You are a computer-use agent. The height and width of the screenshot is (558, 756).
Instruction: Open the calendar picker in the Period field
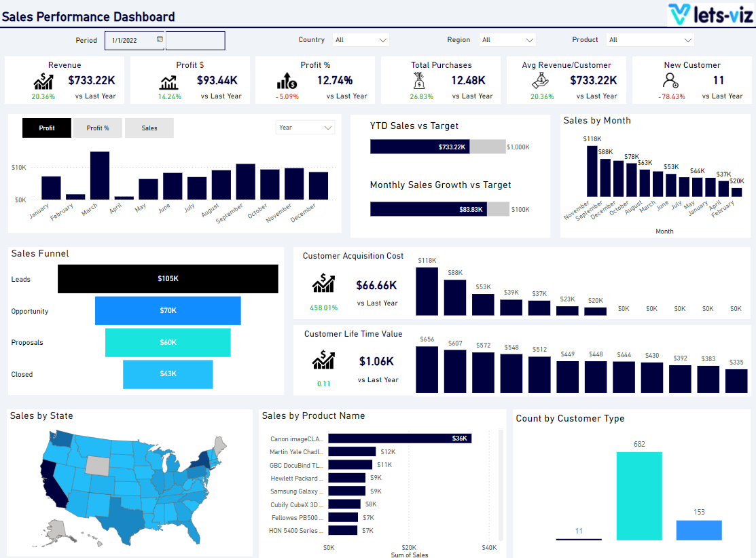[x=158, y=40]
